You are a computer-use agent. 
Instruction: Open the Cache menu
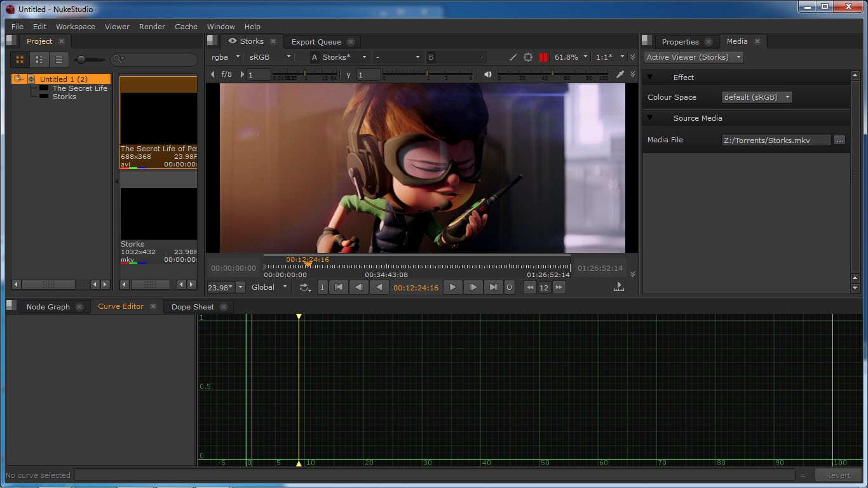click(x=186, y=27)
